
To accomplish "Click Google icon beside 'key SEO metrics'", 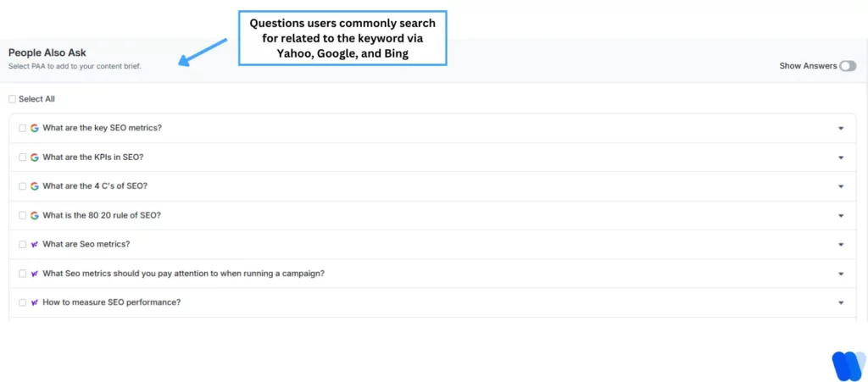I will coord(34,128).
